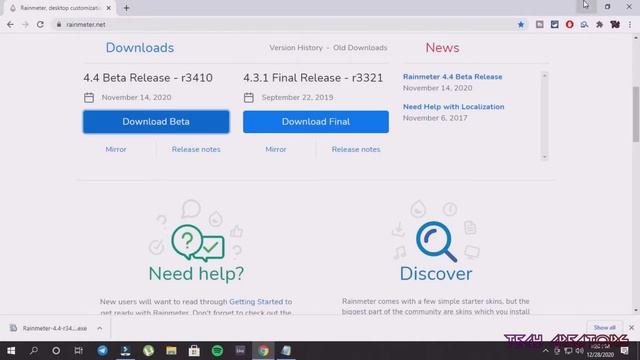Click the 4.3.1 Final calendar icon
640x360 pixels.
pos(249,98)
